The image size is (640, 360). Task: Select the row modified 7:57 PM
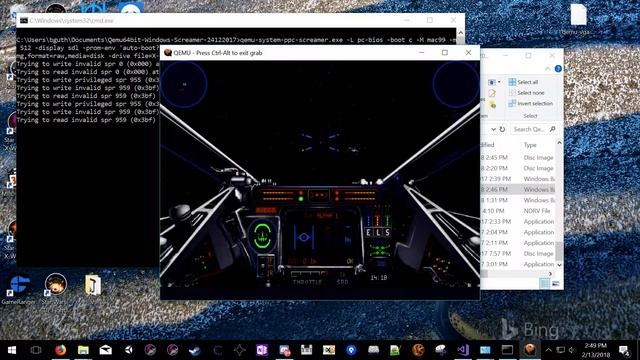[x=518, y=253]
